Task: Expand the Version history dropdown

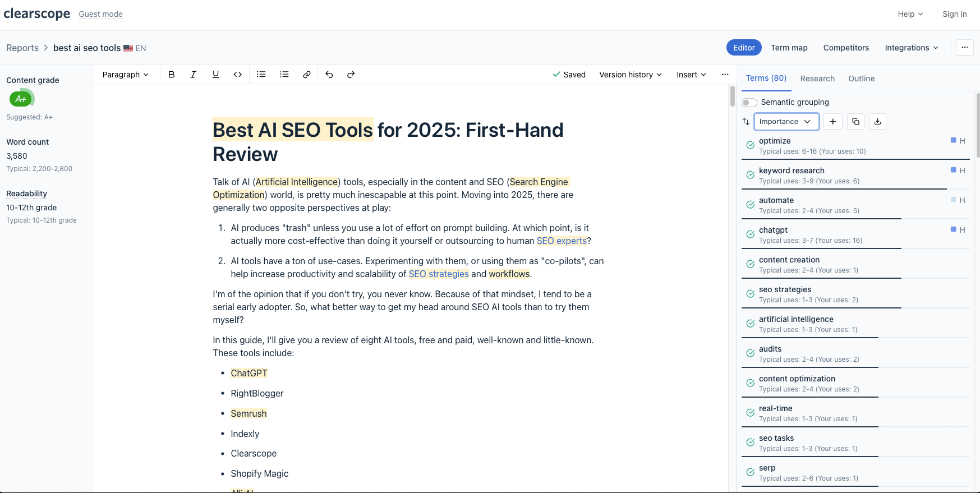Action: click(x=631, y=75)
